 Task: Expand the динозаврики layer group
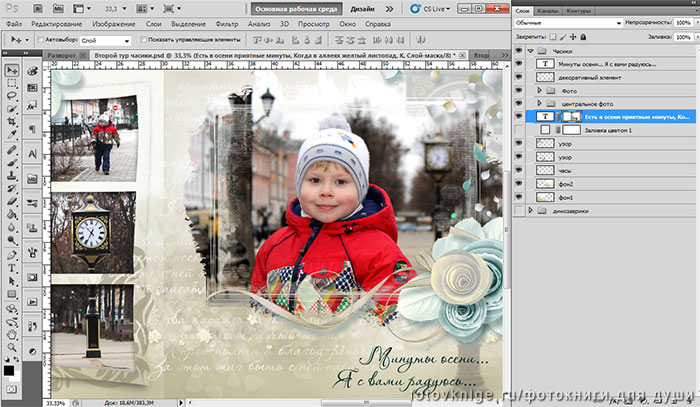coord(529,211)
